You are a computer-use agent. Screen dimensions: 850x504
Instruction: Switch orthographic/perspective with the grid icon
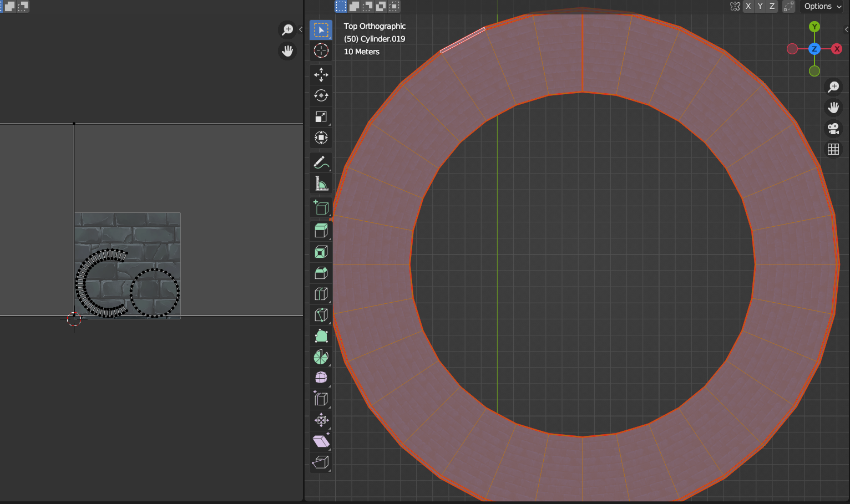[x=833, y=149]
